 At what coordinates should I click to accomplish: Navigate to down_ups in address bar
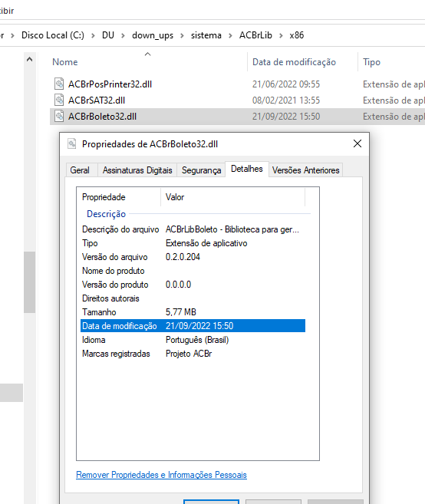click(x=153, y=35)
